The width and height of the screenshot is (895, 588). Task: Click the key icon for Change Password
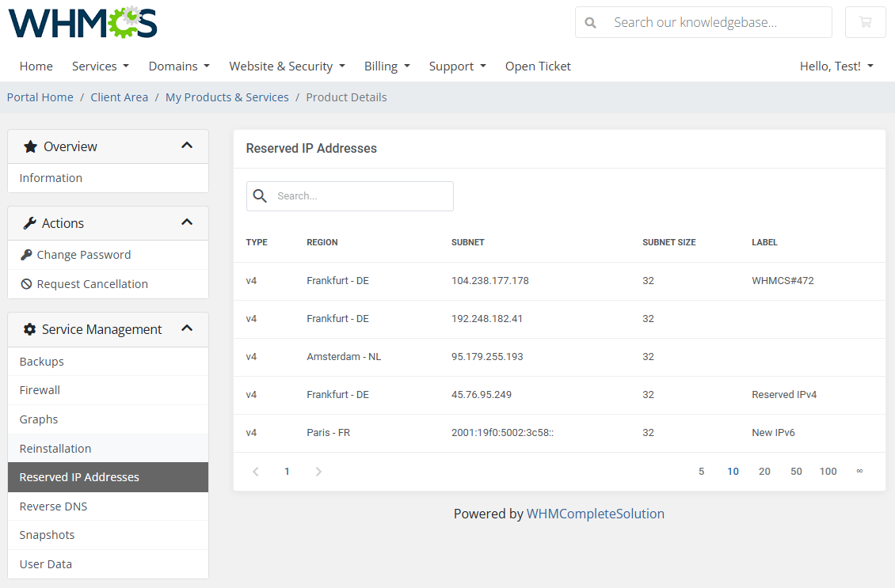(x=26, y=254)
